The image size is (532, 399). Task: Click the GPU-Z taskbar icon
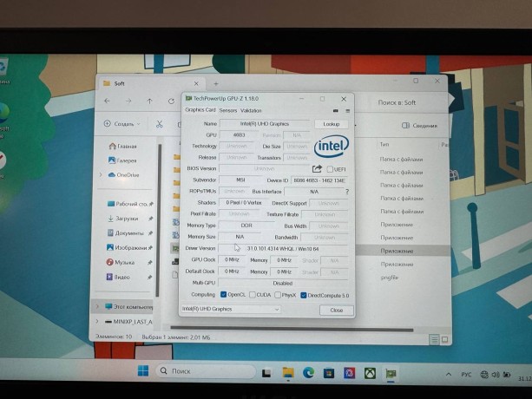(x=391, y=374)
